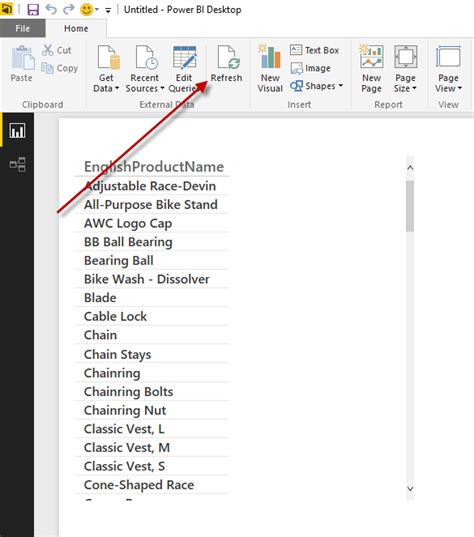This screenshot has width=474, height=537.
Task: Add a New Page to report
Action: [371, 68]
